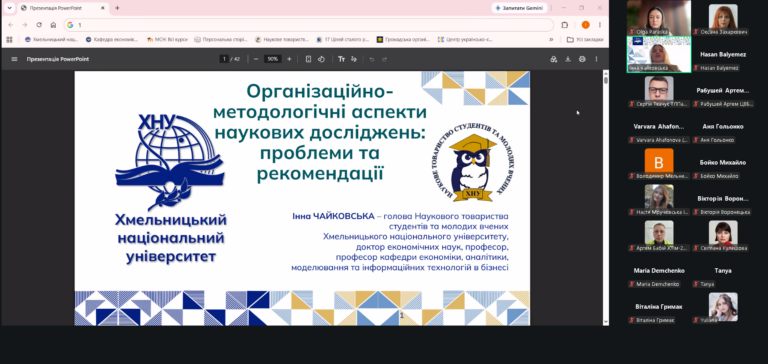Image resolution: width=768 pixels, height=364 pixels.
Task: Open the 17 Цілей сталого р... bookmark
Action: click(342, 40)
